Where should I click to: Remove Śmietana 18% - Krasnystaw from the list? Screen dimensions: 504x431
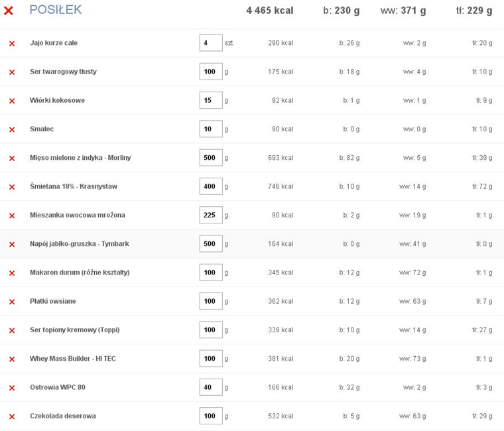click(x=11, y=187)
